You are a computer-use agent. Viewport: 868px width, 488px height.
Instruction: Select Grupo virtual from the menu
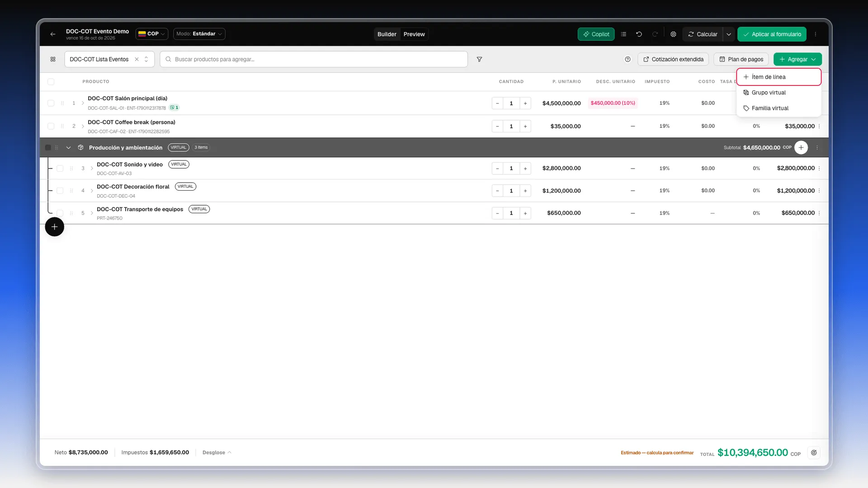(x=779, y=93)
